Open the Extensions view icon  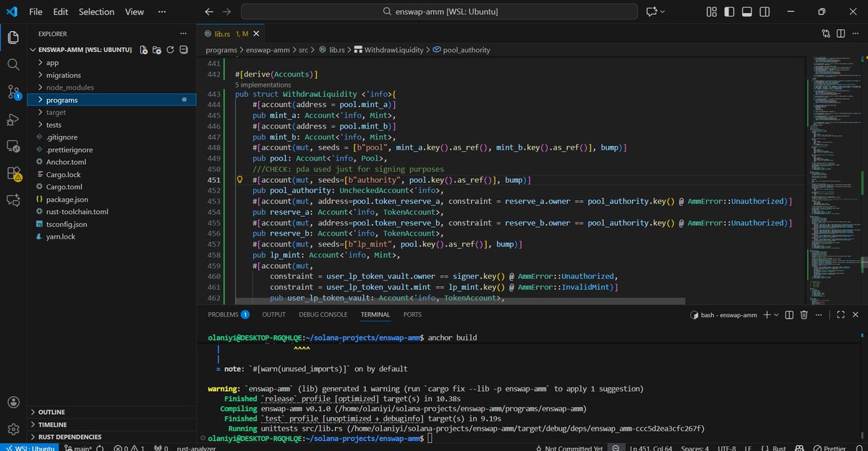point(13,173)
